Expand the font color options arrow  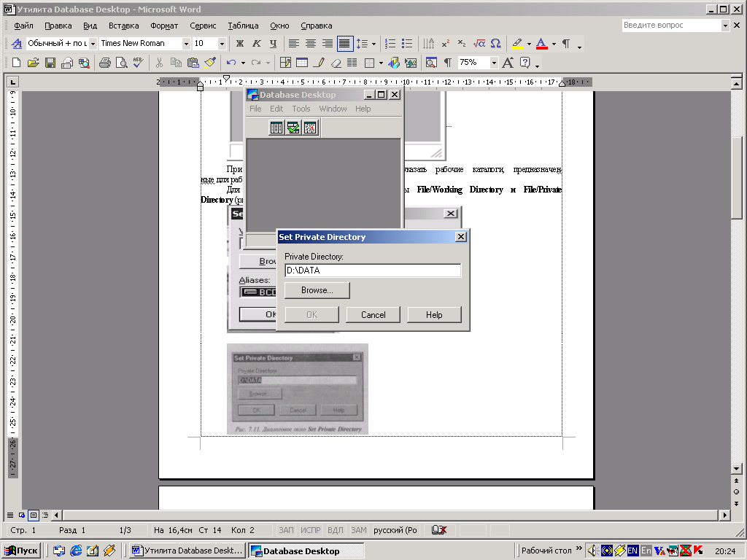(x=554, y=43)
